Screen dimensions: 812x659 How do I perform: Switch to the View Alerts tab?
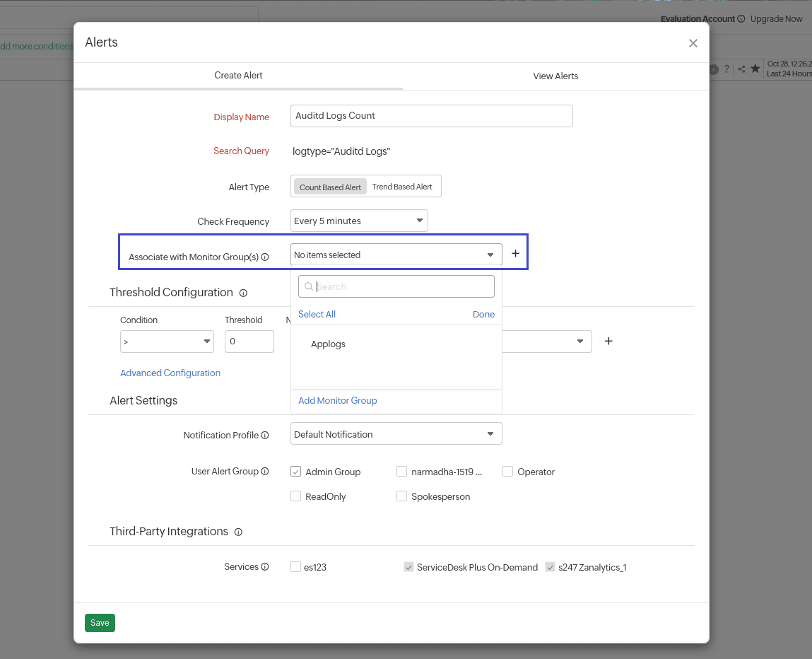pyautogui.click(x=555, y=76)
